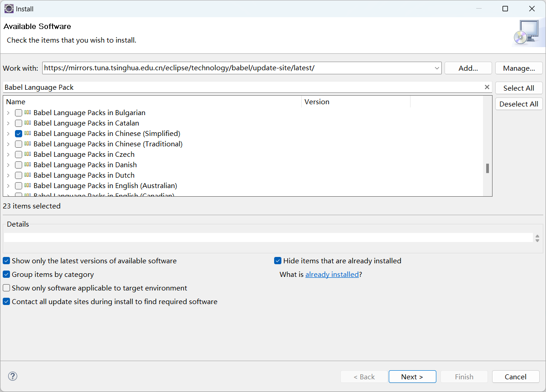Screen dimensions: 546x392
Task: Click the Add... button
Action: click(468, 68)
